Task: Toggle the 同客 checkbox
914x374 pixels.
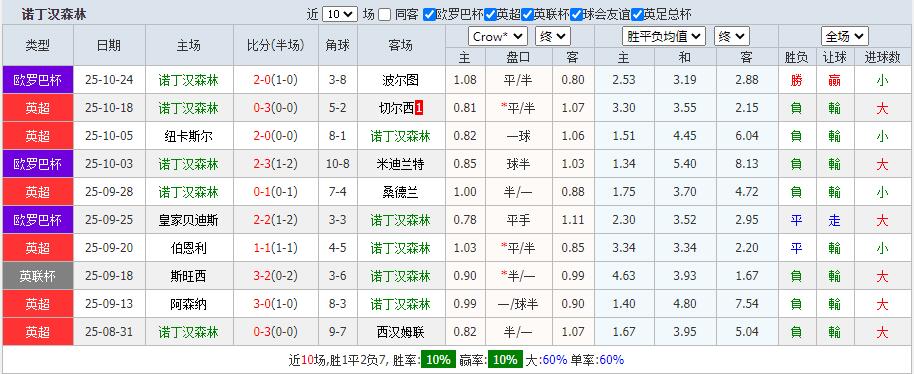Action: [384, 15]
